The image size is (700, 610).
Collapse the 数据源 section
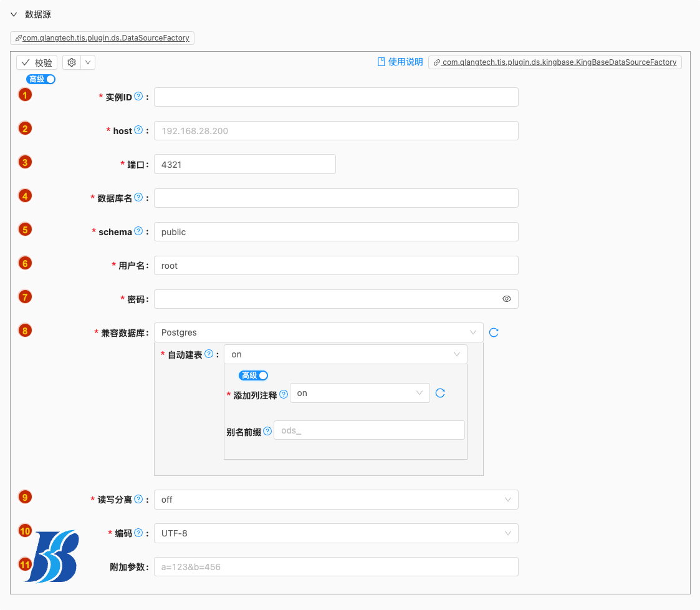tap(14, 14)
